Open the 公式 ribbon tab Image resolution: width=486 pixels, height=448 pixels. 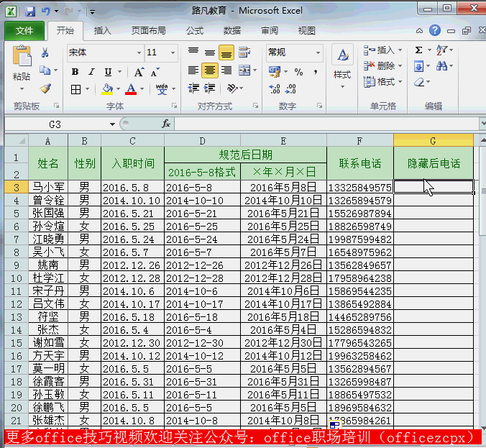tap(195, 31)
